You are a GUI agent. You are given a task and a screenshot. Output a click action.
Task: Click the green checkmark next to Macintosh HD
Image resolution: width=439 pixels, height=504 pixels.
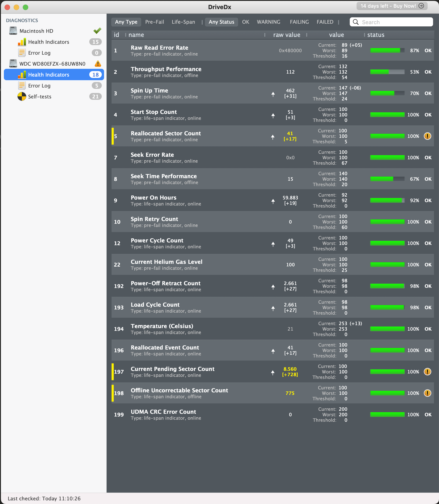pyautogui.click(x=97, y=31)
